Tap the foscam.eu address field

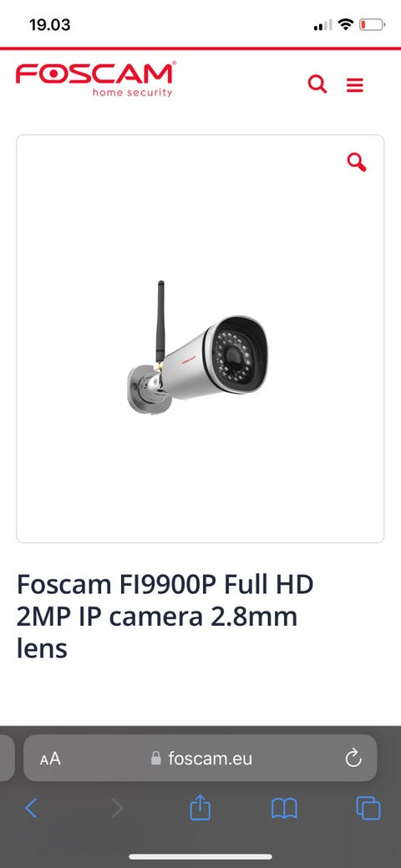coord(200,758)
